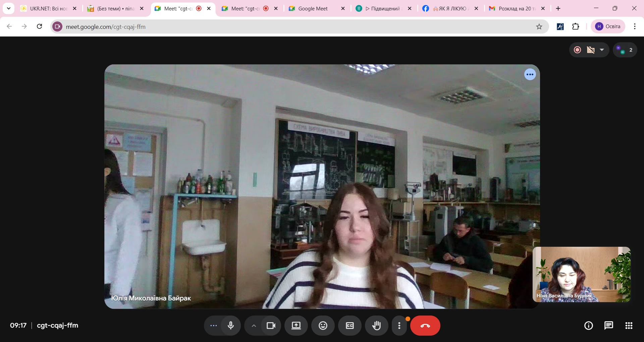Screen dimensions: 644x342
Task: Share your screen with Present now
Action: pyautogui.click(x=296, y=326)
